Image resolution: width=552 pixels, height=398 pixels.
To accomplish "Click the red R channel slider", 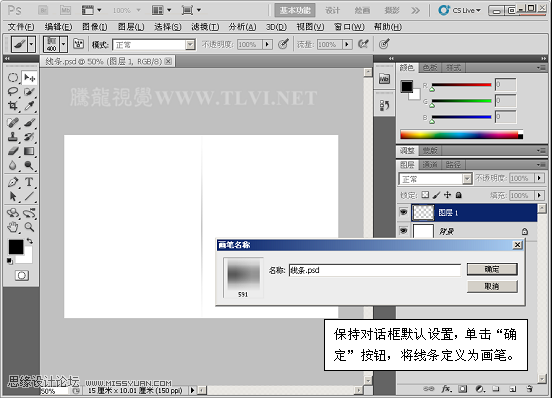I will coord(461,85).
